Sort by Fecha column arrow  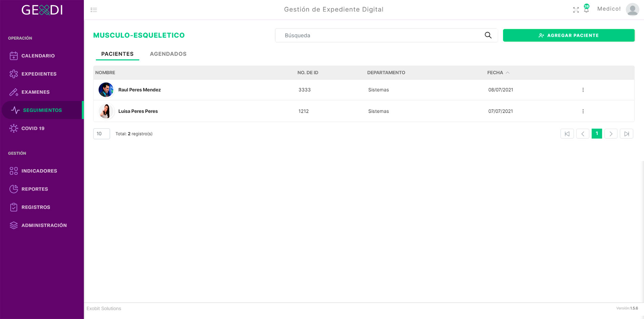click(508, 73)
